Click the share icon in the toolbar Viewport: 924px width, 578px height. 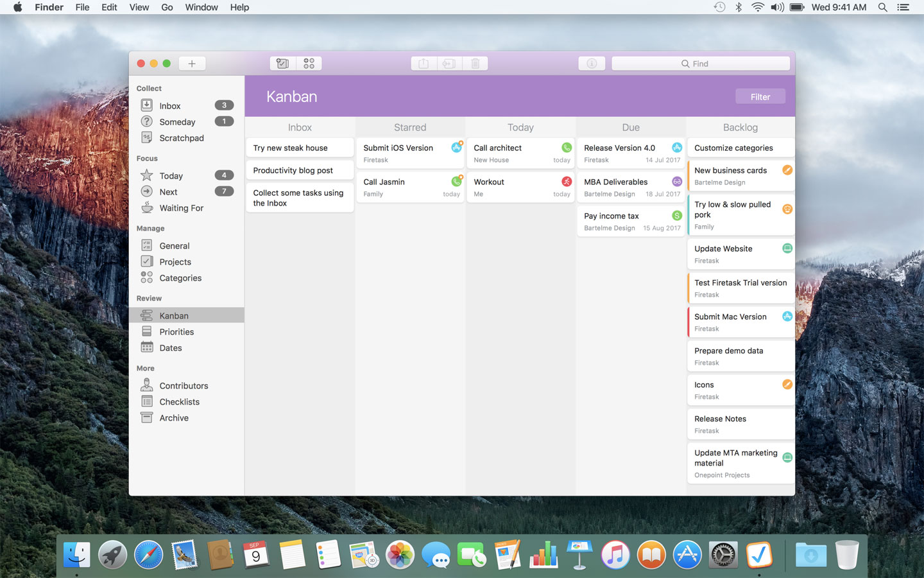pyautogui.click(x=424, y=64)
